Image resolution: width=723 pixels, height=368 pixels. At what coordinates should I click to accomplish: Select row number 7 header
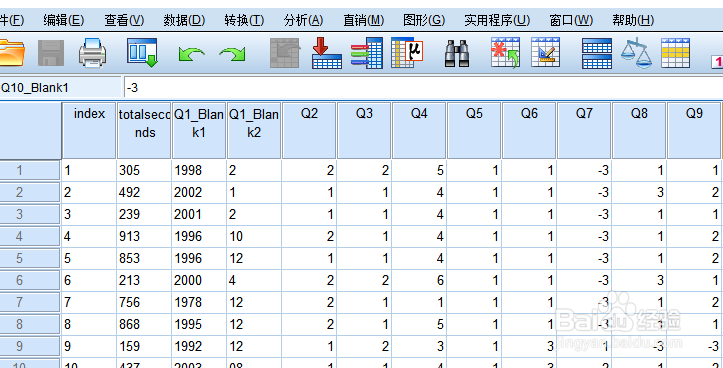[x=30, y=303]
